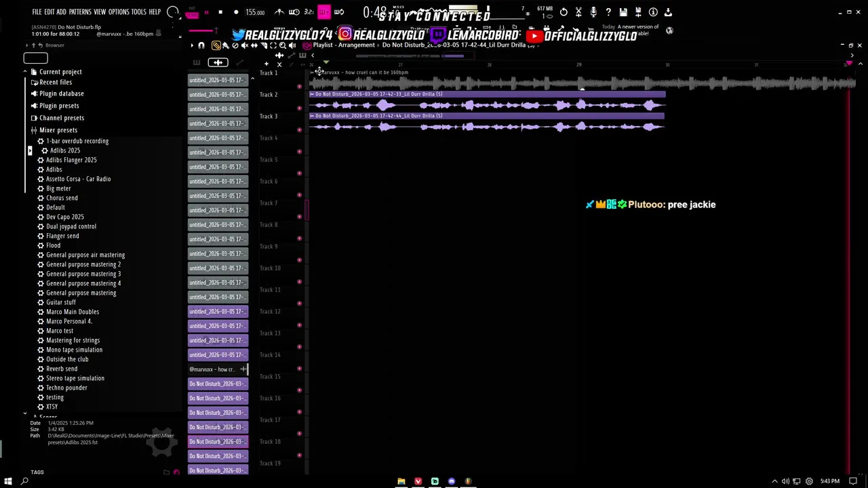Viewport: 868px width, 488px height.
Task: Click the pause/play button in transport
Action: (206, 12)
